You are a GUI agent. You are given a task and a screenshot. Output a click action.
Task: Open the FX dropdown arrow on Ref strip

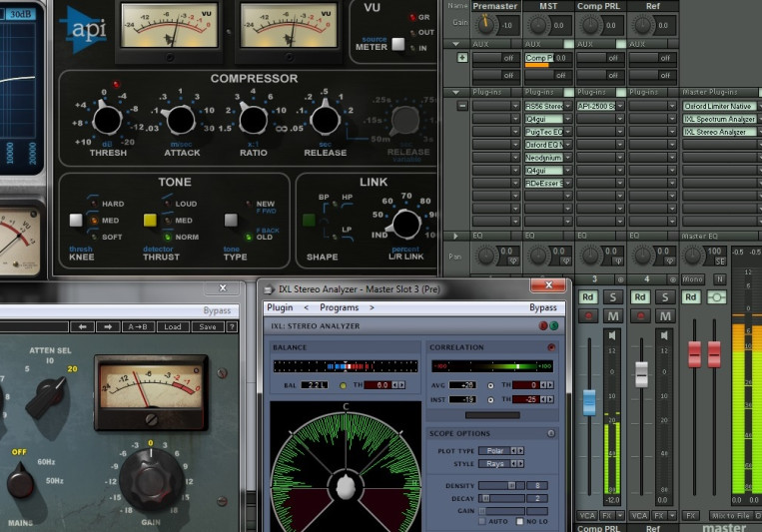(x=672, y=515)
